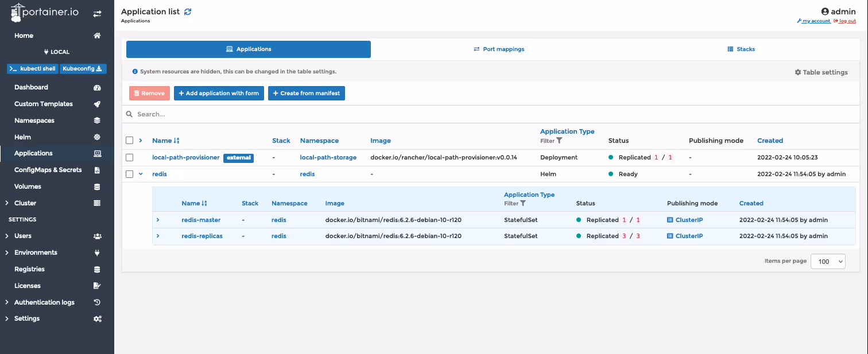
Task: Check the redis Helm row checkbox
Action: point(130,174)
